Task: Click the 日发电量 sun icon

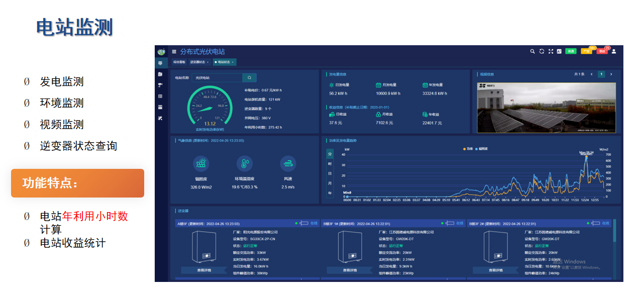Action: click(332, 85)
